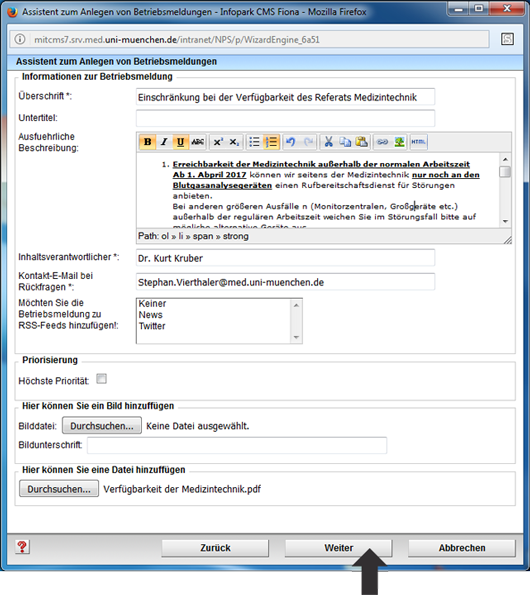Apply superscript formatting

coord(218,142)
